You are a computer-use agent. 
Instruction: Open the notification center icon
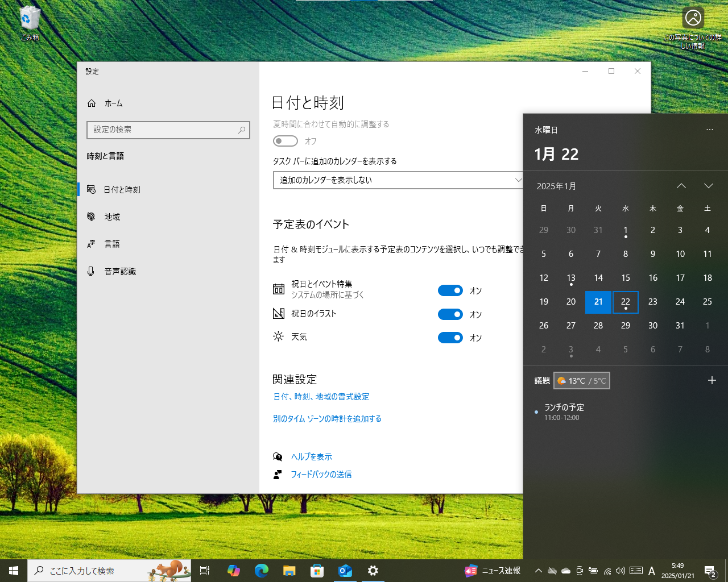[710, 571]
